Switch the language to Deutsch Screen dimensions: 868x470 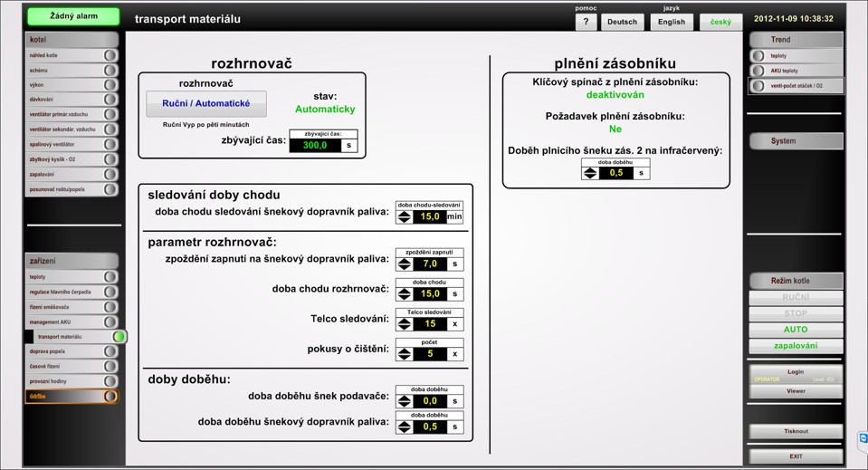pyautogui.click(x=622, y=22)
